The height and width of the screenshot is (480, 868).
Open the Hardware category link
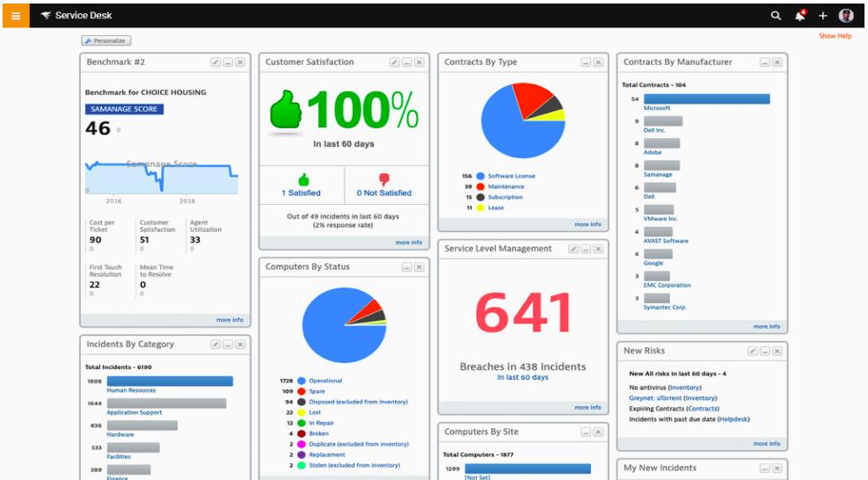[x=120, y=434]
